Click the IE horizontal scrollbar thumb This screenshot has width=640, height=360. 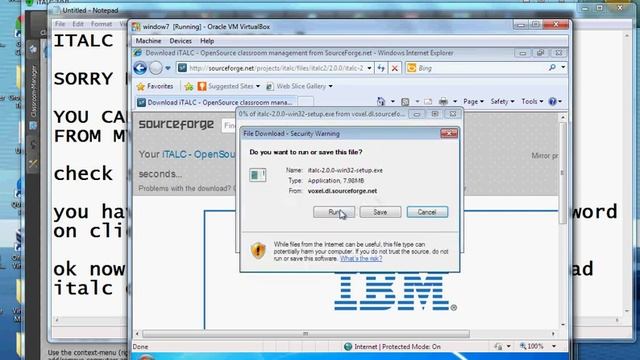coord(306,334)
